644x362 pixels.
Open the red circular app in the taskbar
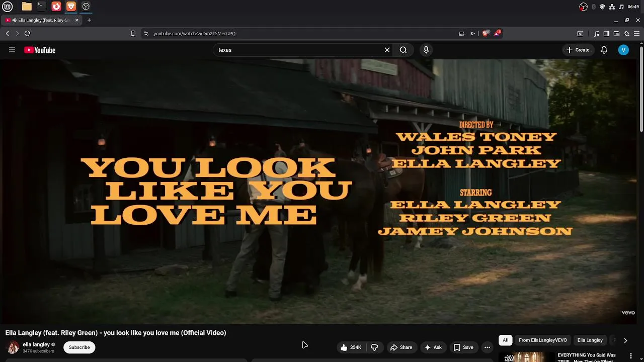(x=56, y=7)
